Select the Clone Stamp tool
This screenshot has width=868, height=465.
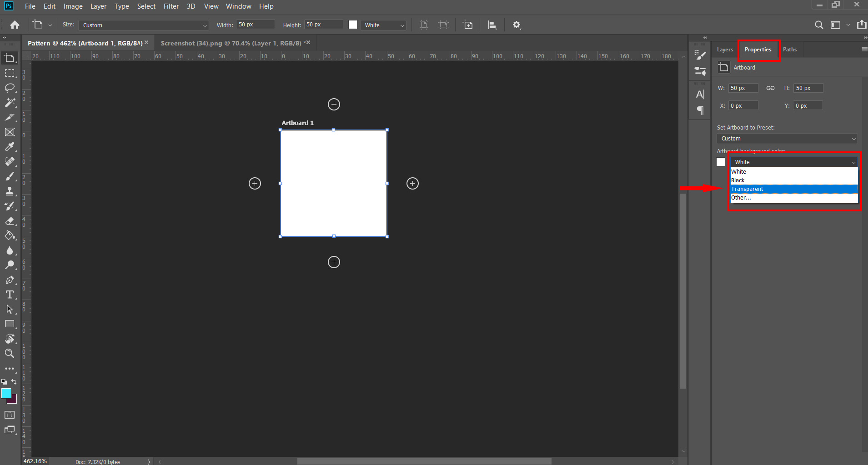pyautogui.click(x=10, y=191)
